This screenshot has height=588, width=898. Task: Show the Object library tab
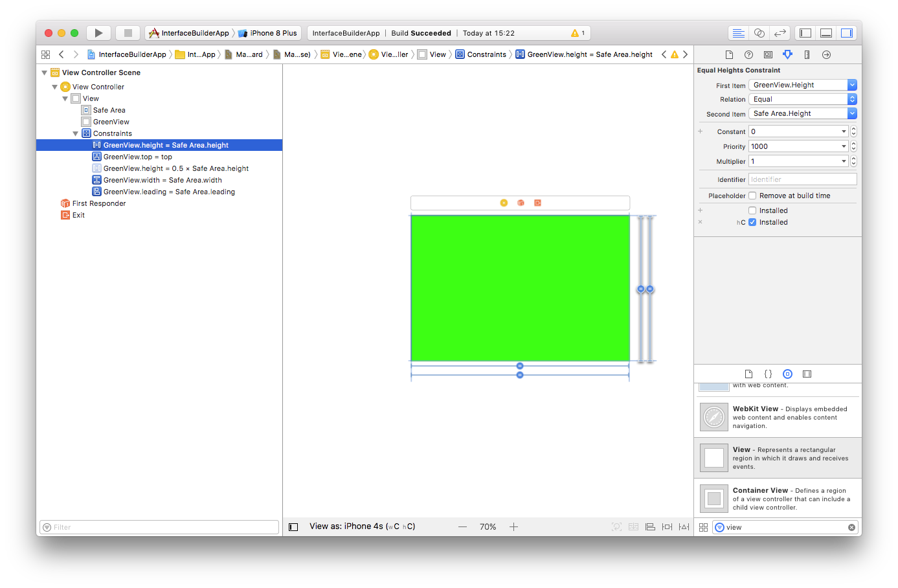point(787,374)
